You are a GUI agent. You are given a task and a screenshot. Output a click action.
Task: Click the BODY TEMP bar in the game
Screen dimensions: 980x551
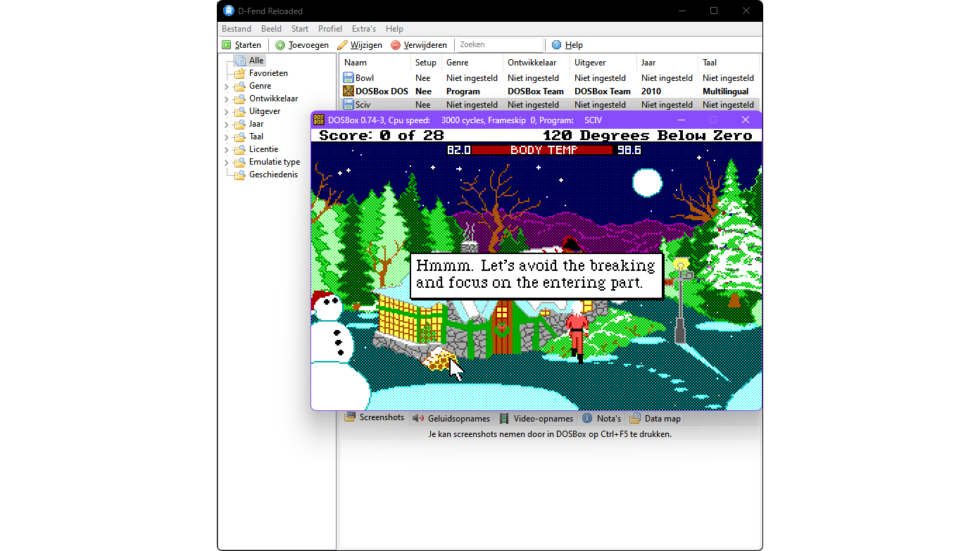(x=544, y=150)
